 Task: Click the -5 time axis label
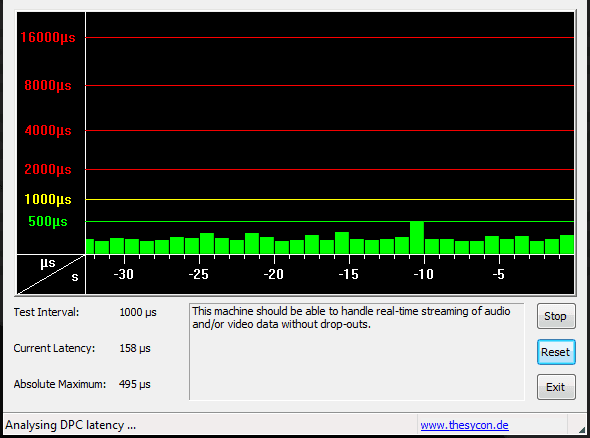[x=498, y=274]
